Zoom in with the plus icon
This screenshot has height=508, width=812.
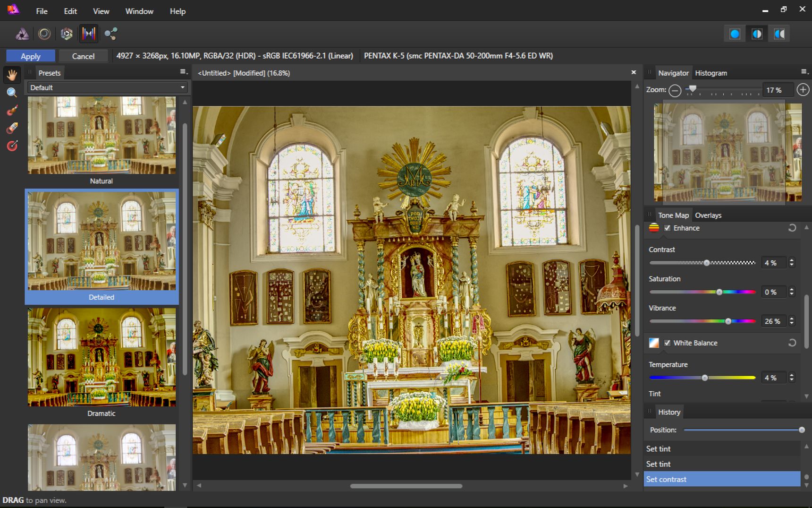tap(803, 89)
